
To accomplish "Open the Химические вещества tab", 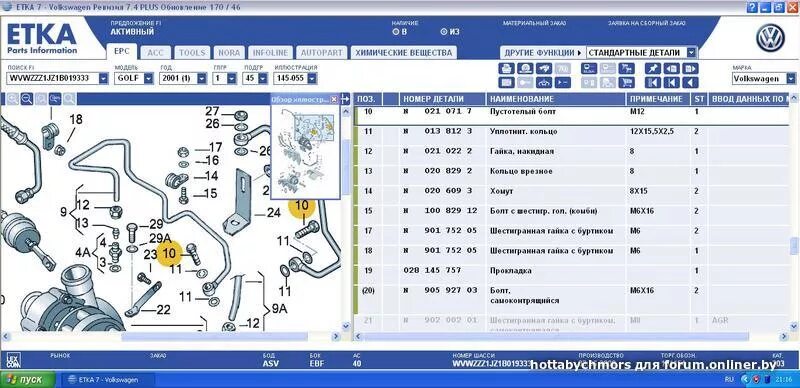I will pyautogui.click(x=404, y=53).
